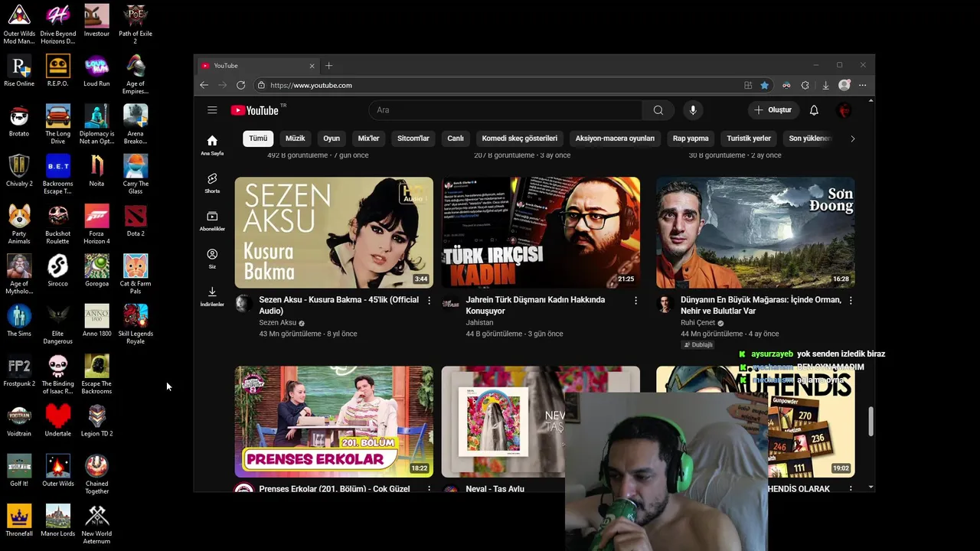This screenshot has width=980, height=551.
Task: Open Shorts from the sidebar
Action: click(212, 183)
